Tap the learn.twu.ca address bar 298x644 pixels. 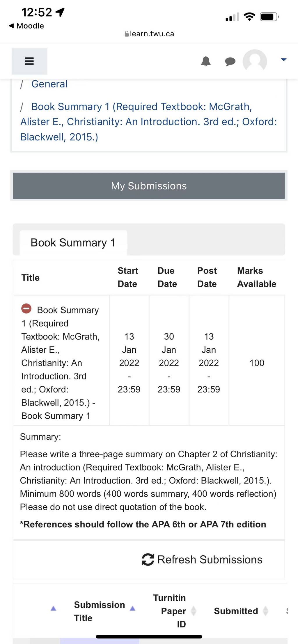pyautogui.click(x=149, y=34)
